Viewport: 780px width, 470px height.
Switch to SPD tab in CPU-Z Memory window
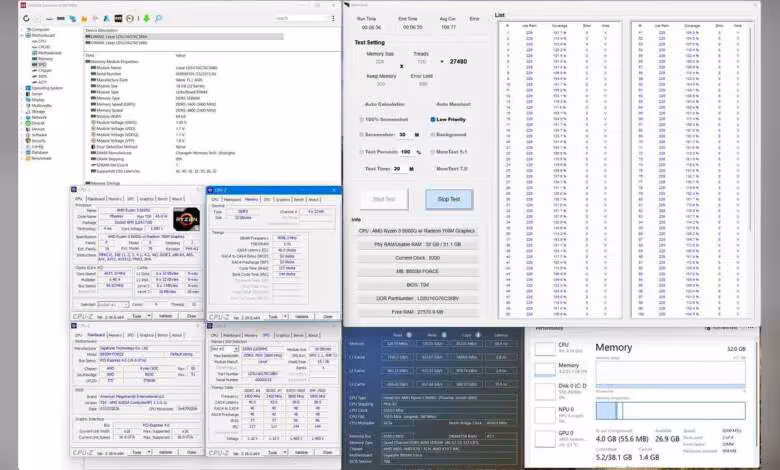pos(267,199)
